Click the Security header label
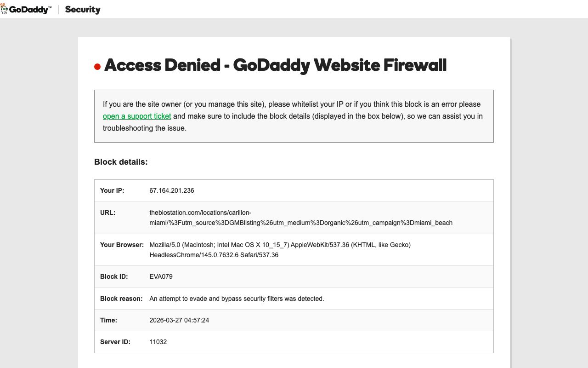 83,10
